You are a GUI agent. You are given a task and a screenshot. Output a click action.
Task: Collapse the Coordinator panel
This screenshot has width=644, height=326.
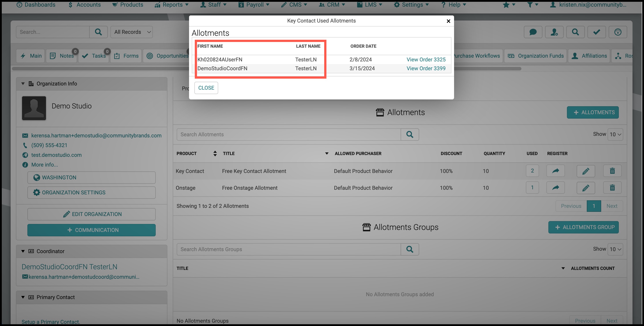click(x=23, y=251)
